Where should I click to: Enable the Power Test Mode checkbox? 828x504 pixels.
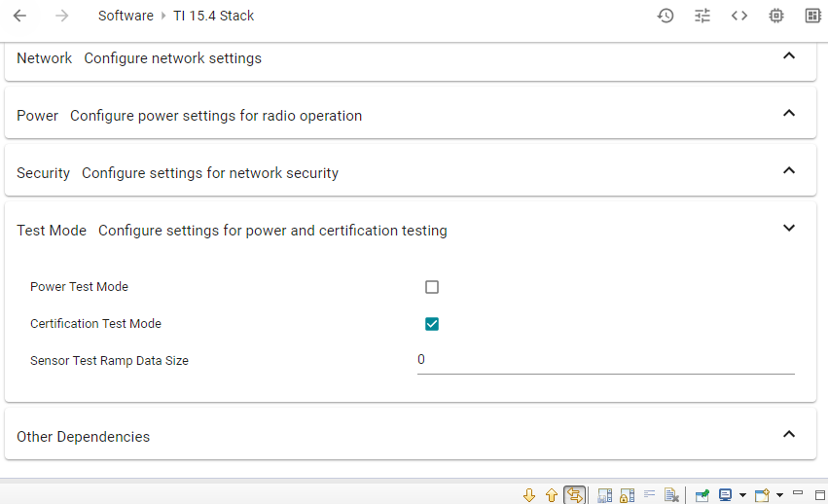tap(432, 287)
